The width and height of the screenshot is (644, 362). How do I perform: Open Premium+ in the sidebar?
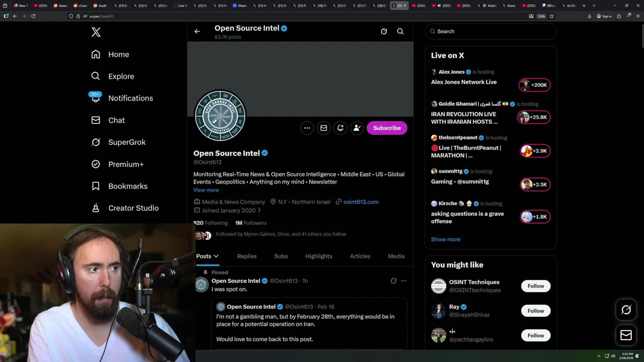pos(118,164)
